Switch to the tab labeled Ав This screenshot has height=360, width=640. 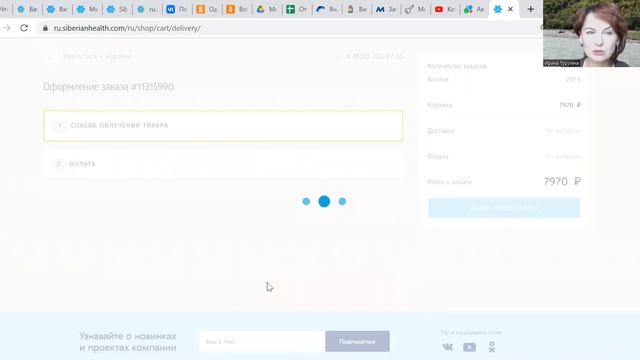(x=474, y=9)
